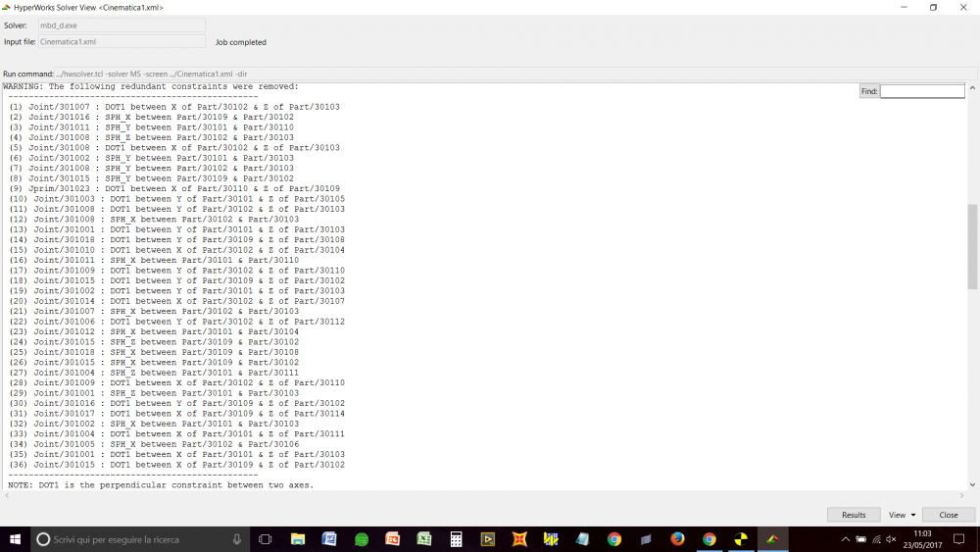Click inside the Find text field

click(x=921, y=91)
